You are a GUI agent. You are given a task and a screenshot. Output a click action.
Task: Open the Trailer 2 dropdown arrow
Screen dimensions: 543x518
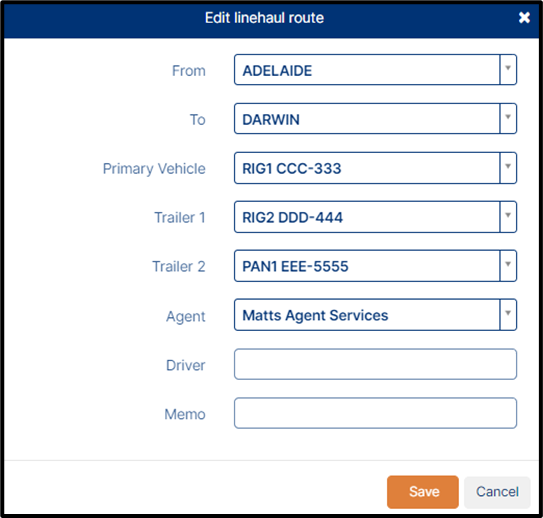click(508, 266)
